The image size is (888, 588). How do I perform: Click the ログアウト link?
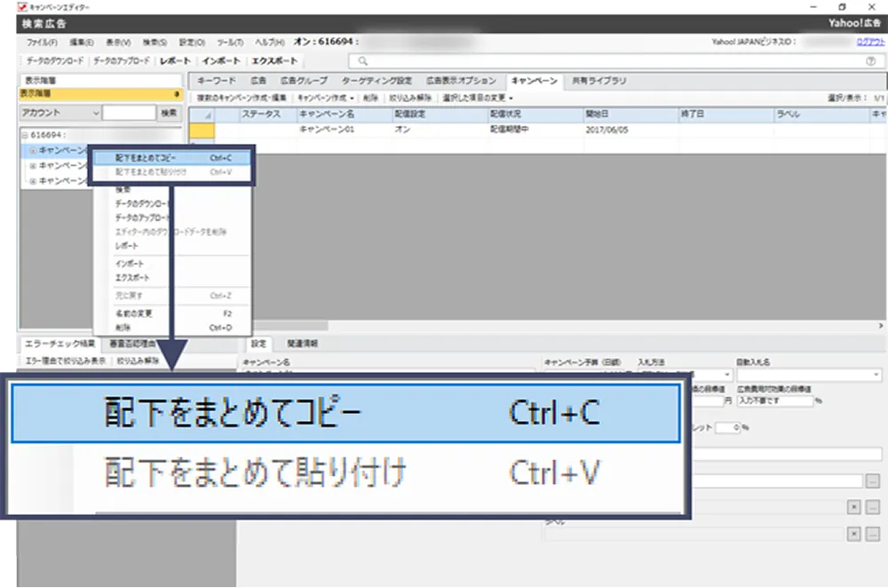(x=870, y=42)
